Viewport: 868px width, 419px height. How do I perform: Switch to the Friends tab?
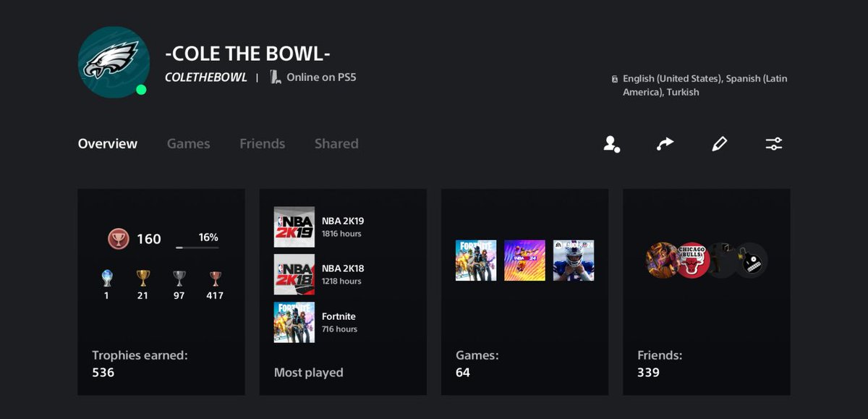click(x=262, y=143)
